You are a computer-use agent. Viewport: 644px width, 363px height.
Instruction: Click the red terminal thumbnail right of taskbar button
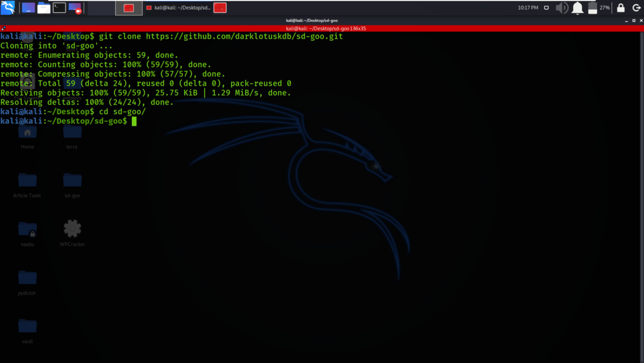pyautogui.click(x=220, y=8)
